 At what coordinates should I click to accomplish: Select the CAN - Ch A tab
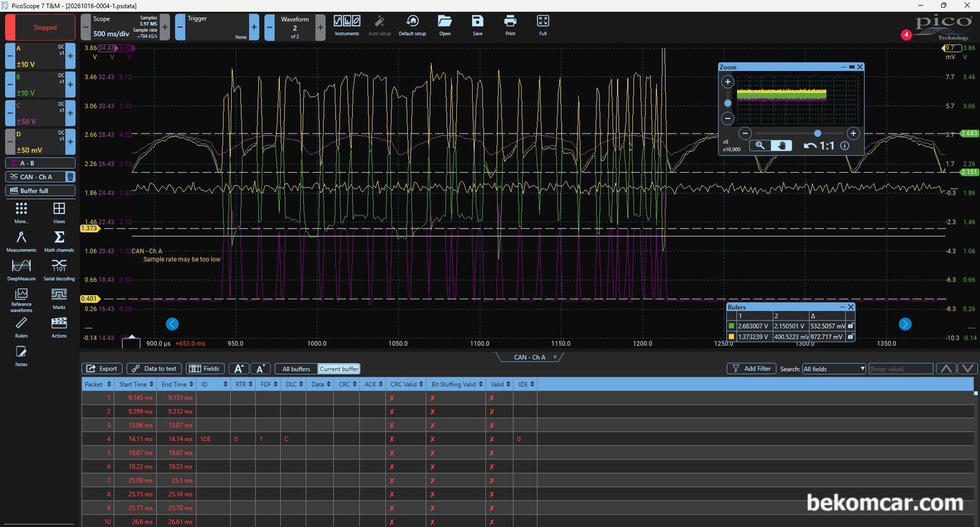pyautogui.click(x=529, y=357)
